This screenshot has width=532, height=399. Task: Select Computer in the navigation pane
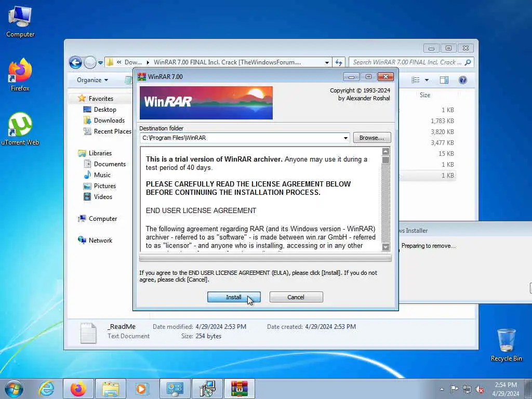[103, 219]
